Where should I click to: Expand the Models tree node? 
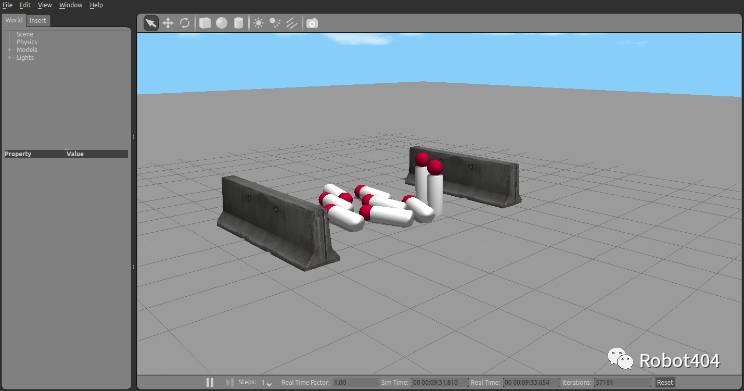[9, 49]
